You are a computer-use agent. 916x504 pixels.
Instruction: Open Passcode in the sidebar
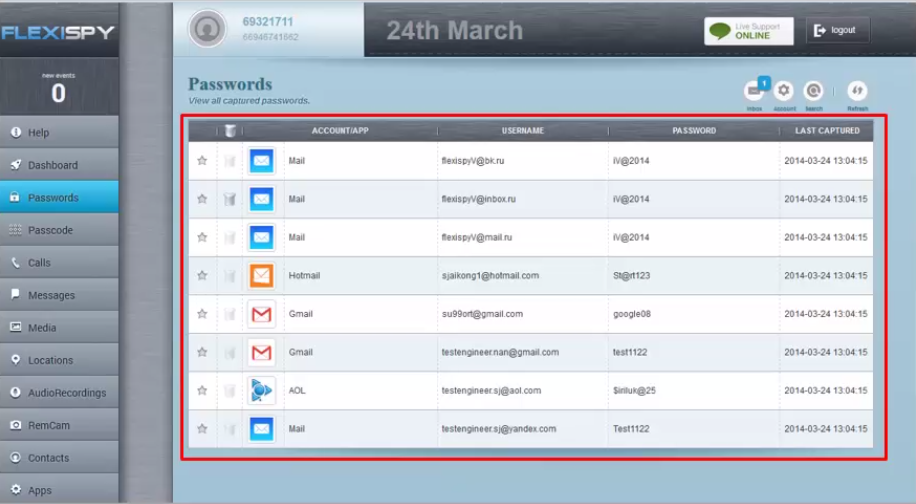(59, 230)
